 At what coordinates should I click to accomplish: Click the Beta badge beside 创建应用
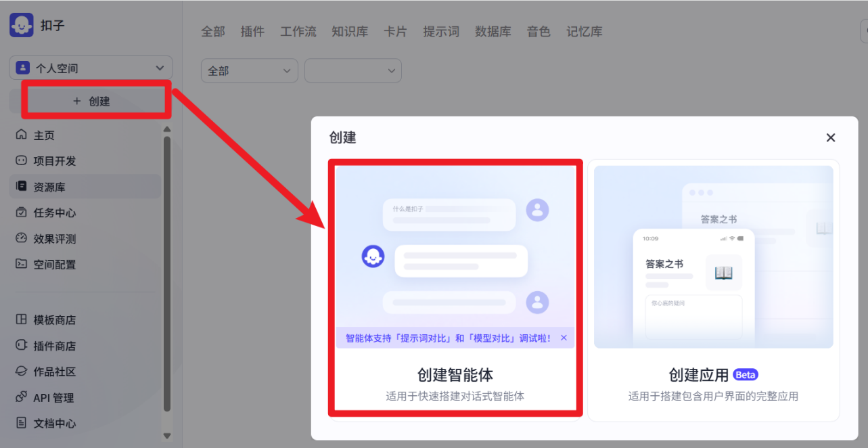pos(746,374)
